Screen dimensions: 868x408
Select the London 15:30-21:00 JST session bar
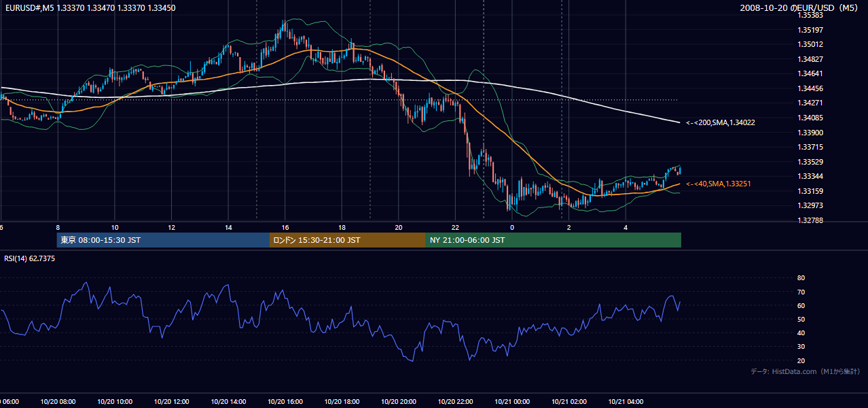pos(348,240)
